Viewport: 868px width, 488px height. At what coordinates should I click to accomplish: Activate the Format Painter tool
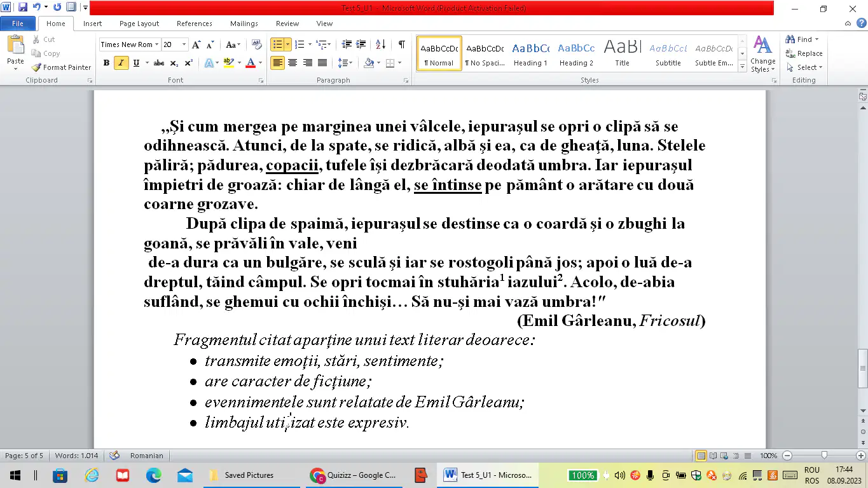[62, 67]
